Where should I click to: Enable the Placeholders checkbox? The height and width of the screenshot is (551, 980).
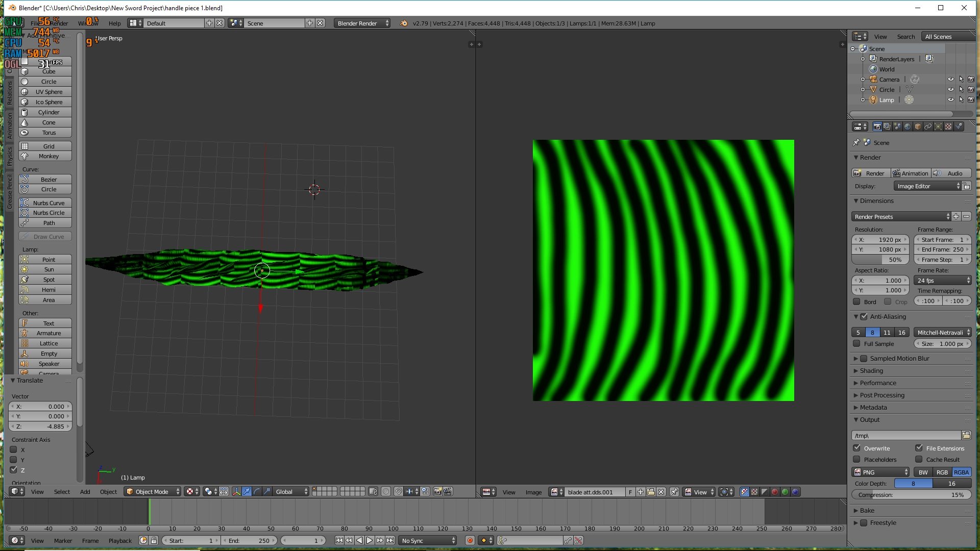click(x=857, y=459)
